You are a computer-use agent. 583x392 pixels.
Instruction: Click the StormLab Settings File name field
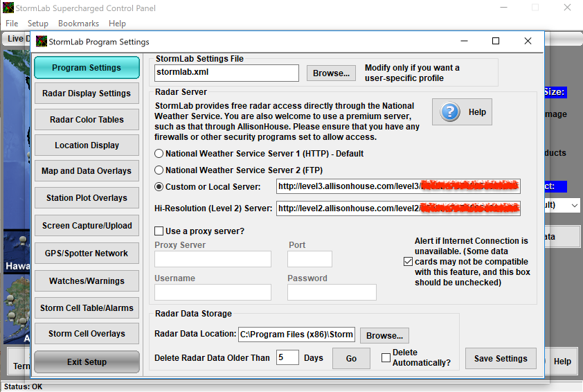(x=226, y=73)
